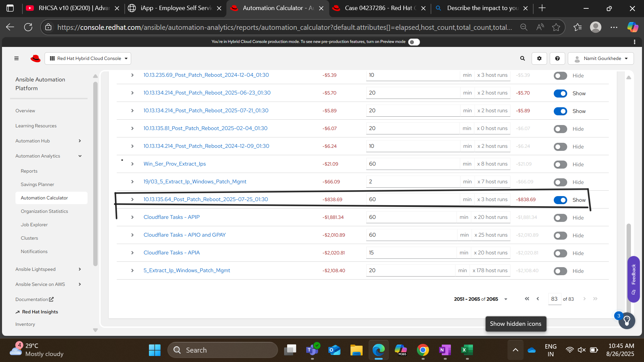
Task: Open Savings Planner in sidebar
Action: click(37, 184)
